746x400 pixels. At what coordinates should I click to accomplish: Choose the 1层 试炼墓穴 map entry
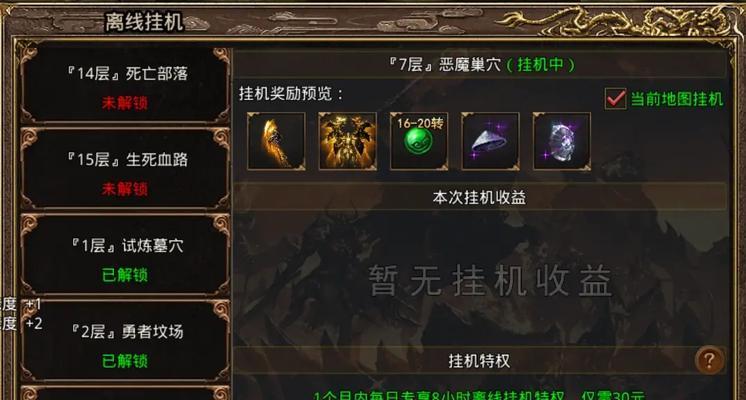click(126, 256)
